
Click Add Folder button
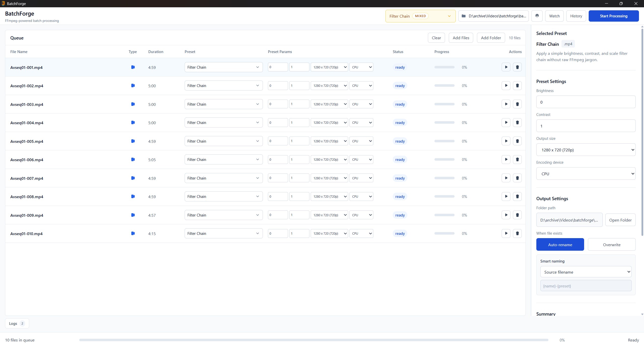491,38
